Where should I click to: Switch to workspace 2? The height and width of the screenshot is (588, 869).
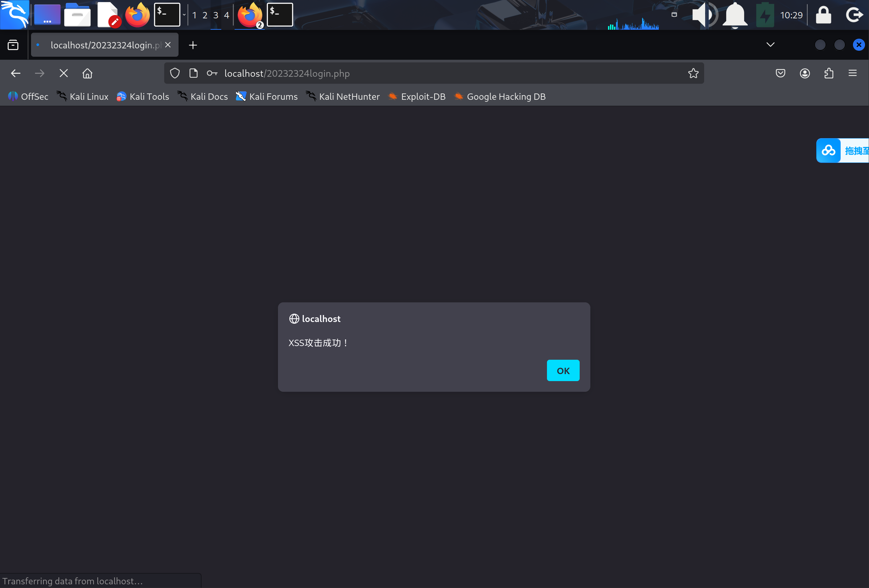(x=205, y=15)
